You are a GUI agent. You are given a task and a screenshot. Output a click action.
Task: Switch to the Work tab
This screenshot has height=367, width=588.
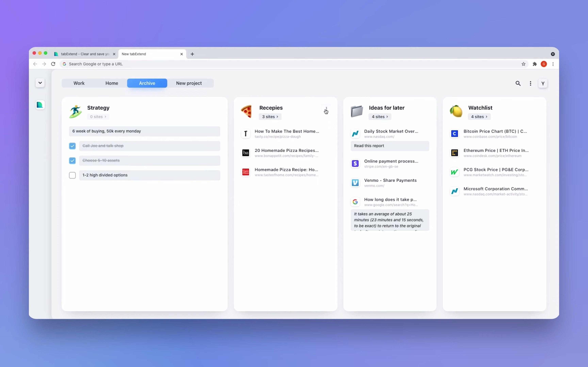pyautogui.click(x=79, y=83)
